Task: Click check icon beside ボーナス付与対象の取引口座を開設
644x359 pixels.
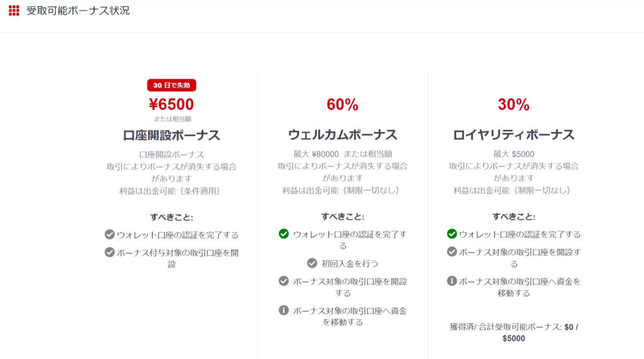Action: click(x=109, y=251)
